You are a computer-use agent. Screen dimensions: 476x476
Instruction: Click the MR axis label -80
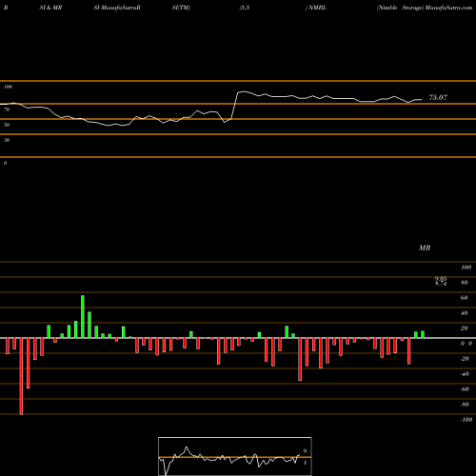(465, 405)
